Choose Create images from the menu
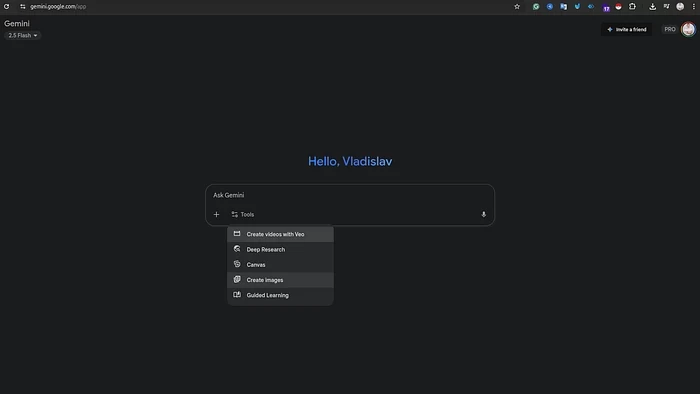The width and height of the screenshot is (700, 394). click(x=280, y=280)
